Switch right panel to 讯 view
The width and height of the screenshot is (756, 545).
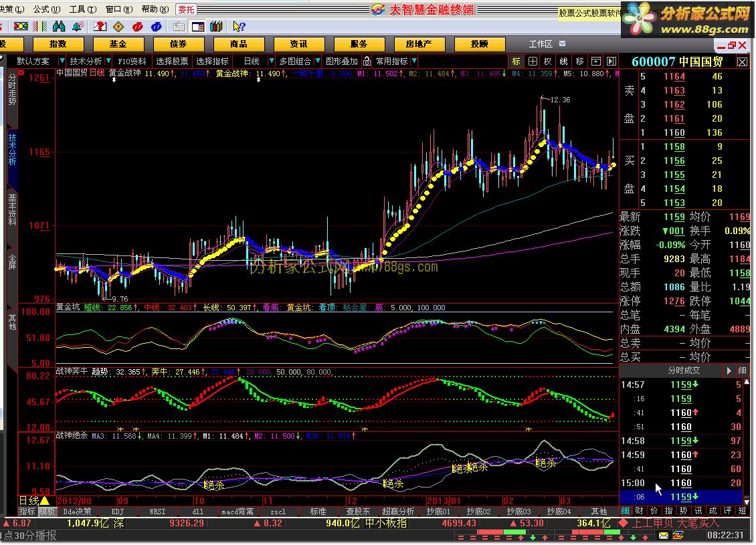tap(698, 511)
